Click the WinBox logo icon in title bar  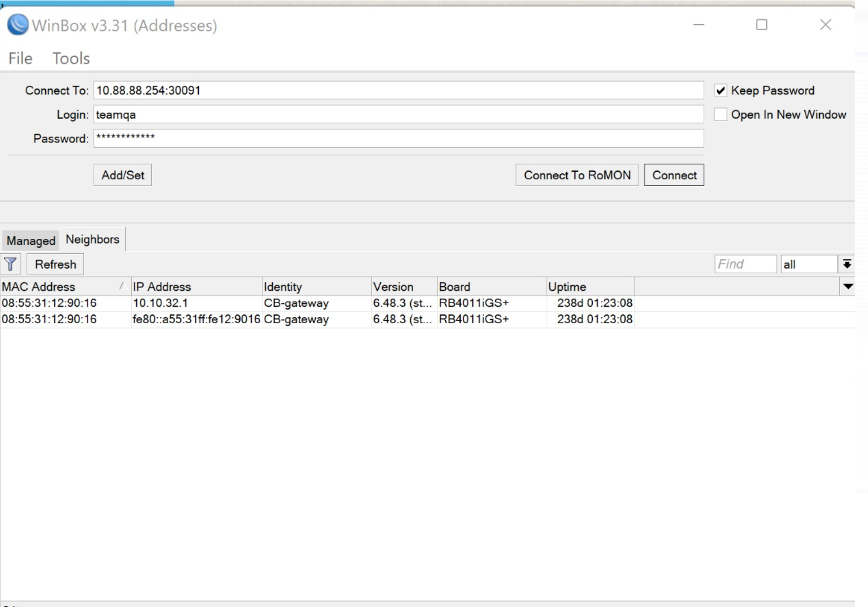[18, 25]
